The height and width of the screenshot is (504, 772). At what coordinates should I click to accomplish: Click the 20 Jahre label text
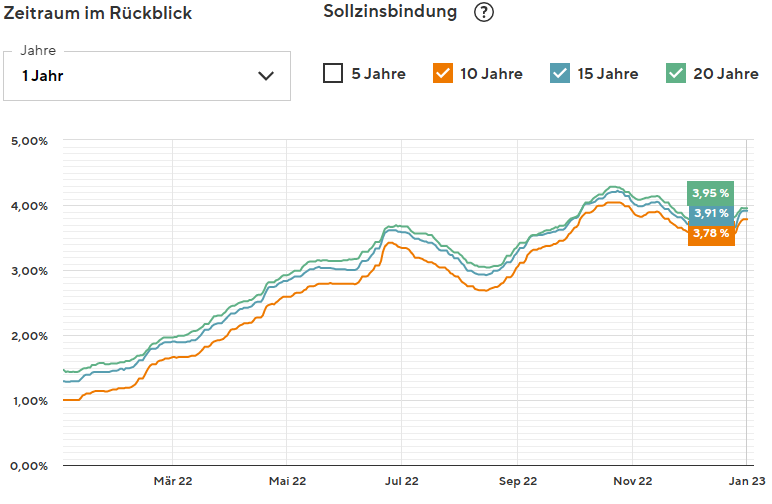[x=725, y=74]
